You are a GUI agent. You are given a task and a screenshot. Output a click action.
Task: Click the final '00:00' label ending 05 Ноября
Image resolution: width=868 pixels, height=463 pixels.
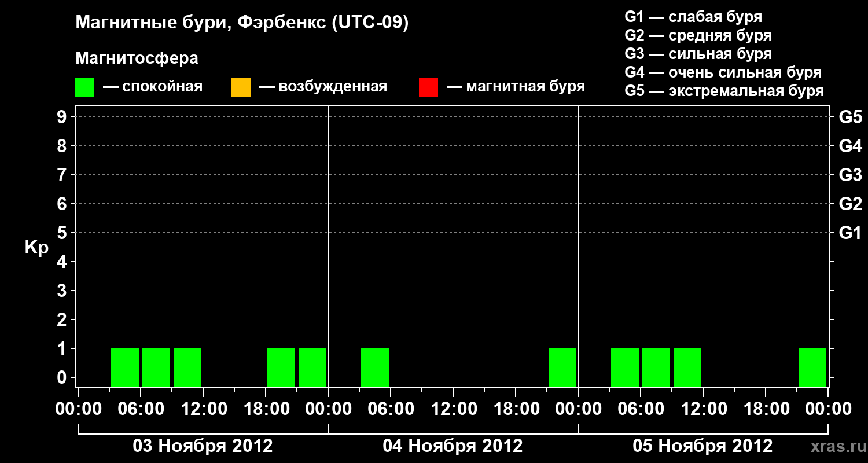(x=828, y=409)
